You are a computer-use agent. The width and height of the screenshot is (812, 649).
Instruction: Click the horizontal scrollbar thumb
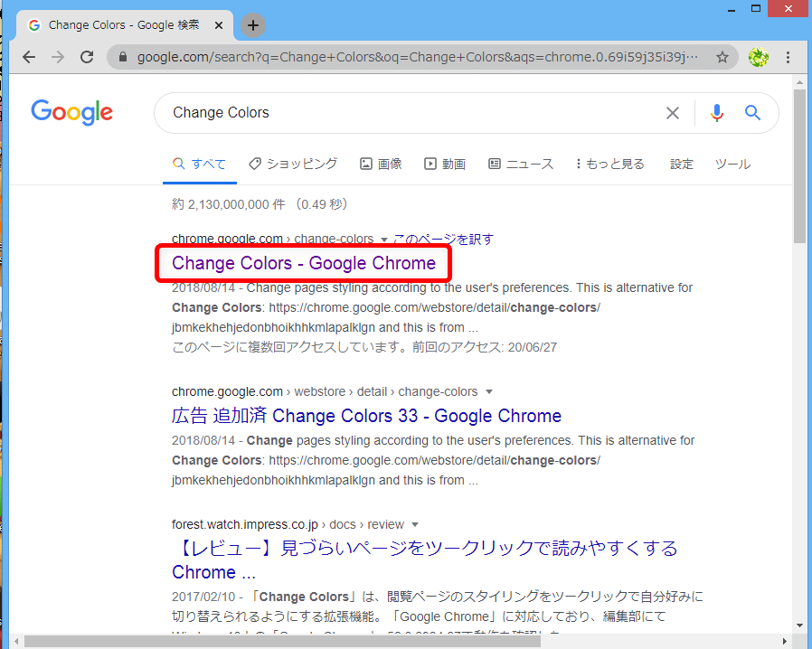[282, 642]
